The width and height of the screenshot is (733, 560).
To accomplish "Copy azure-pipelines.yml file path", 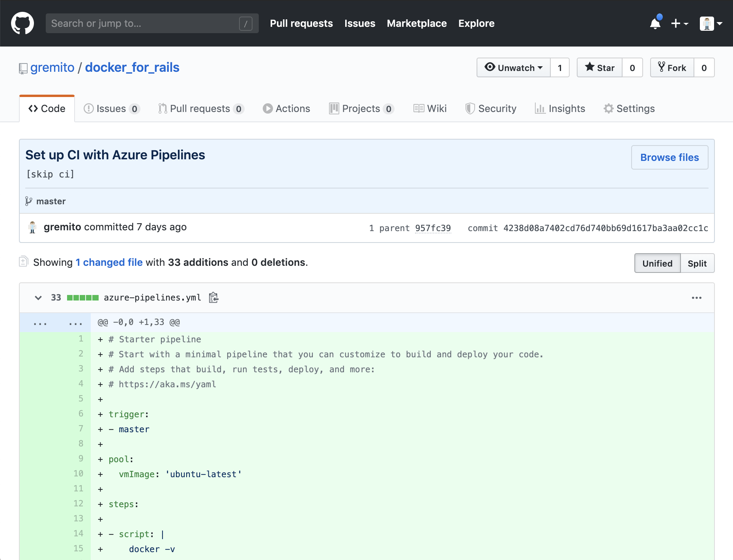I will coord(213,298).
